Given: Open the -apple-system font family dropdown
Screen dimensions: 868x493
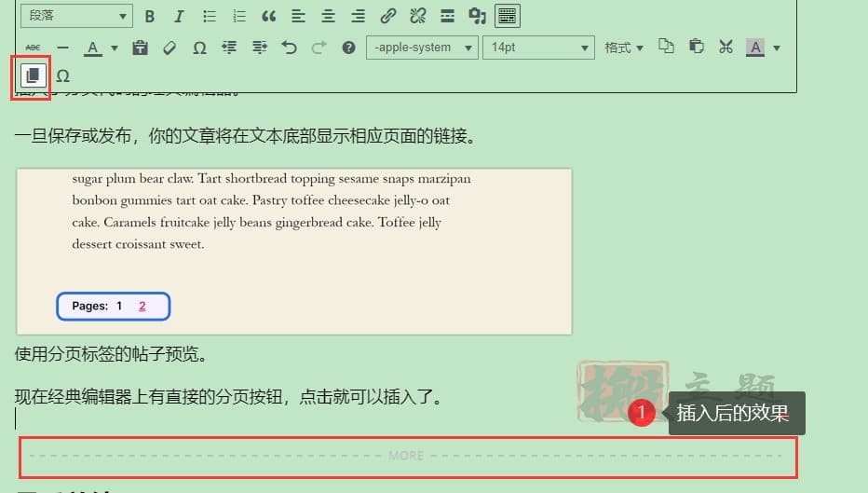Looking at the screenshot, I should tap(422, 48).
